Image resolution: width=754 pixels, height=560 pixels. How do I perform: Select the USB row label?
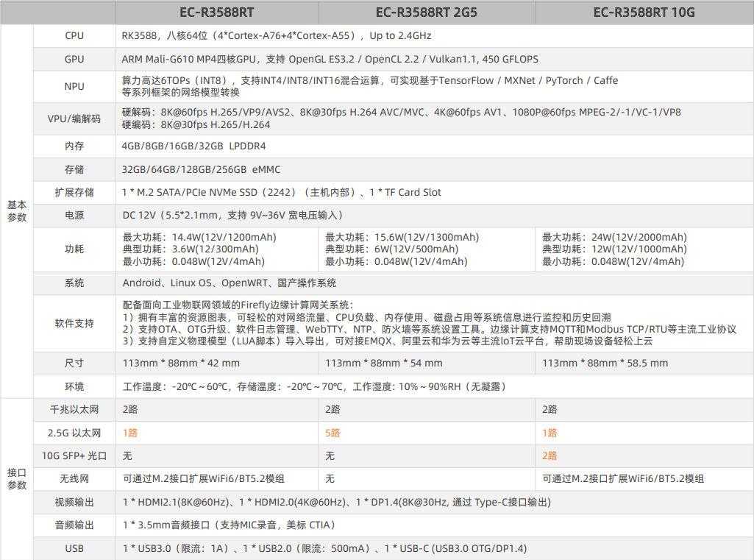click(74, 549)
